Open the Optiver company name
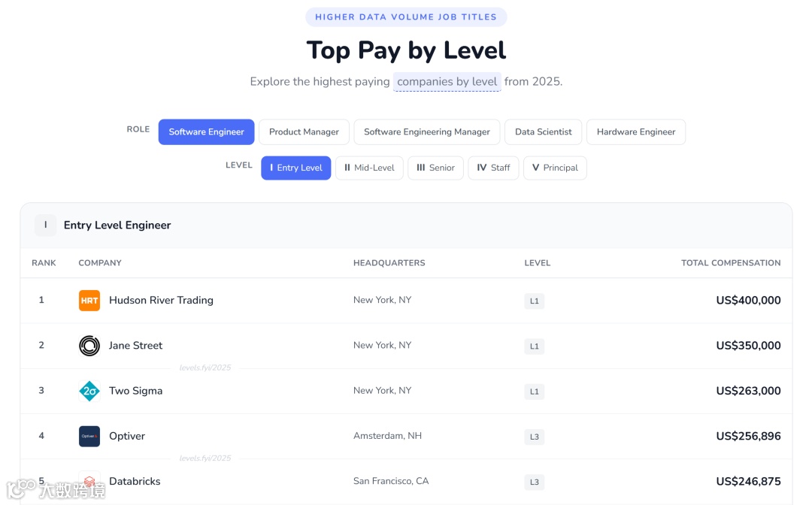This screenshot has width=812, height=505. point(127,436)
